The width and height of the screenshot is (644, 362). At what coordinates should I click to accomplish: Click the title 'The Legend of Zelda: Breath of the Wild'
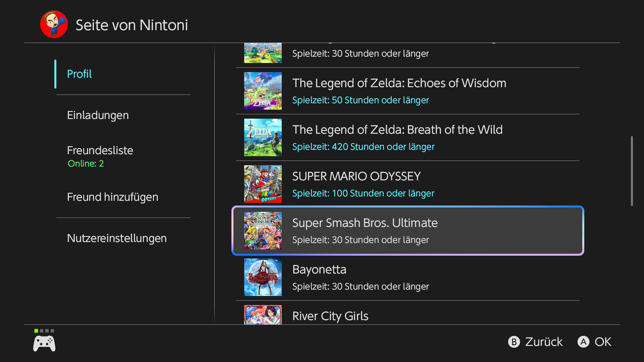click(397, 130)
